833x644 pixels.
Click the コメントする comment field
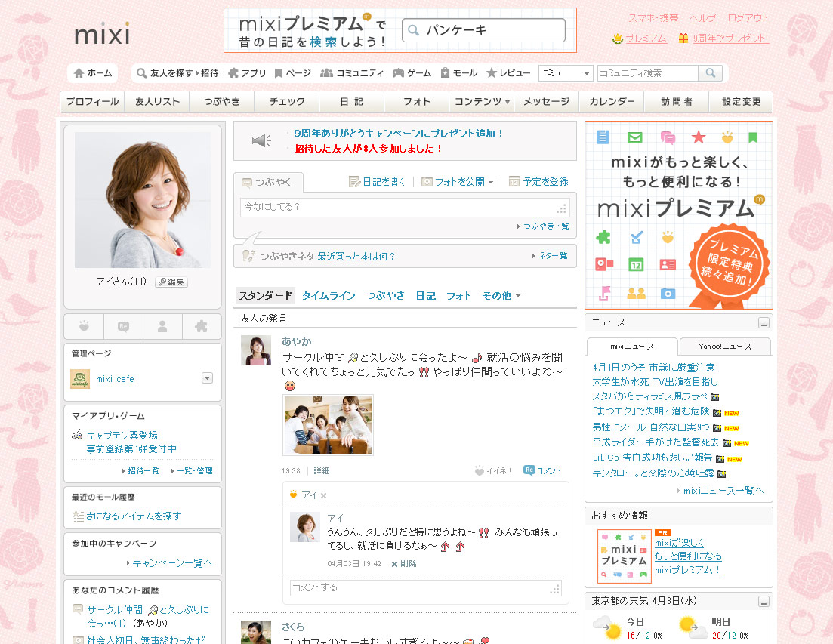(425, 587)
